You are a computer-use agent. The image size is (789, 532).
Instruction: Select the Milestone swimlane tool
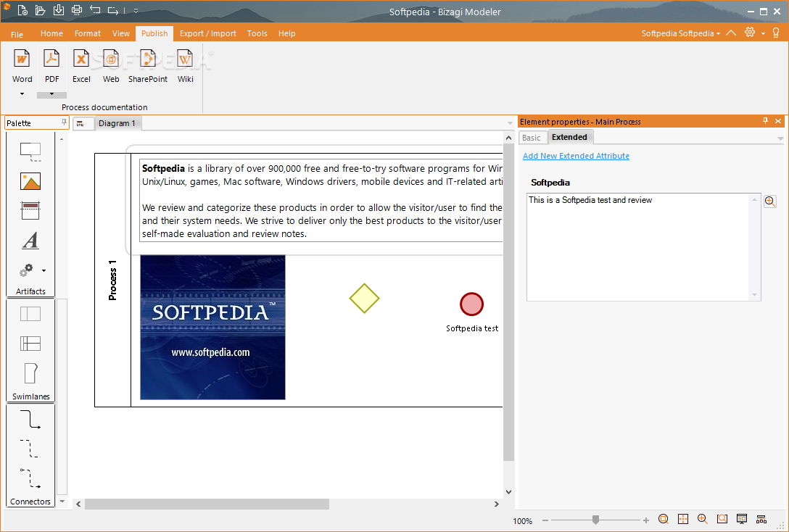click(x=30, y=373)
